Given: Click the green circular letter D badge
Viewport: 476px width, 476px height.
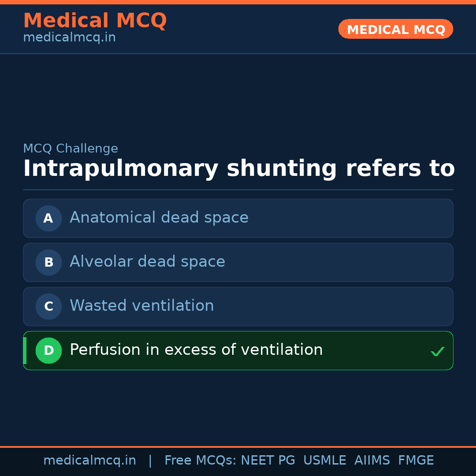Looking at the screenshot, I should 48,350.
